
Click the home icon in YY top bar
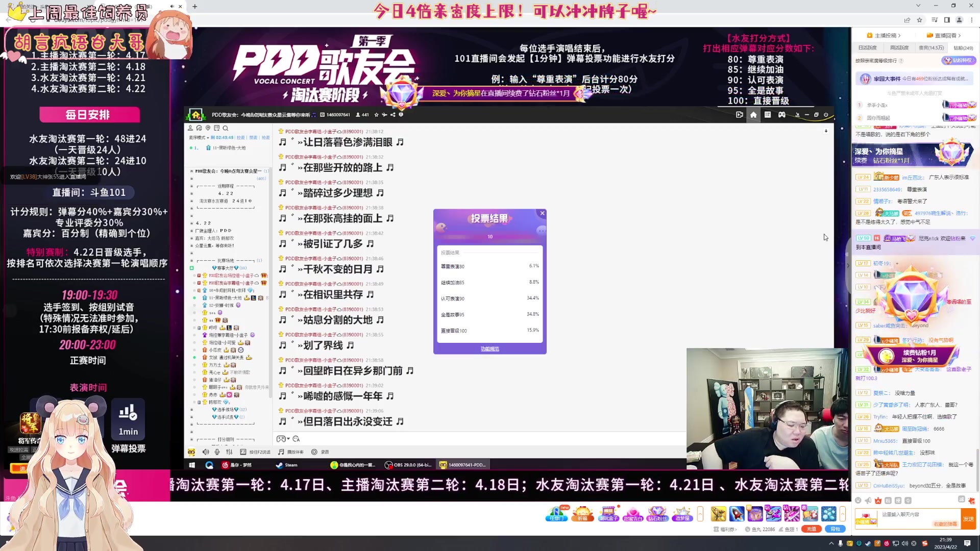point(753,115)
